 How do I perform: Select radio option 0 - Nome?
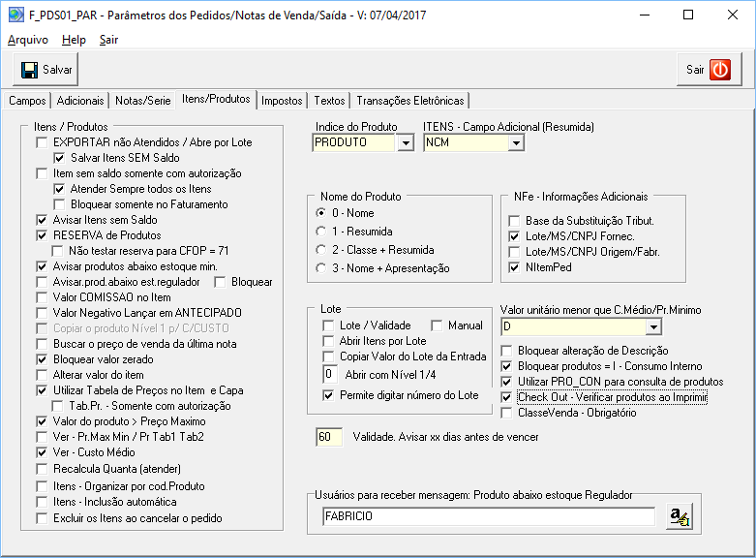tap(320, 213)
